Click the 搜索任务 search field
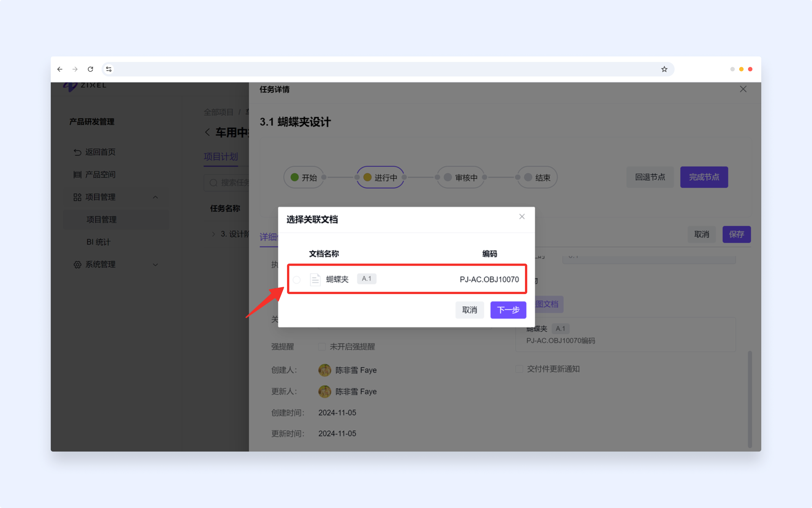Screen dimensions: 812x508 [x=226, y=183]
